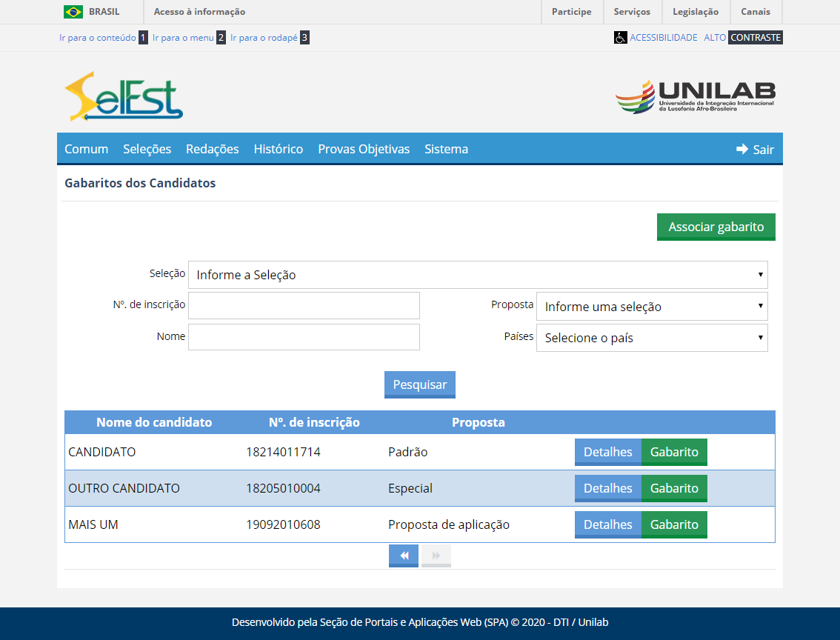Open the Países country dropdown
The height and width of the screenshot is (640, 840).
(x=652, y=338)
